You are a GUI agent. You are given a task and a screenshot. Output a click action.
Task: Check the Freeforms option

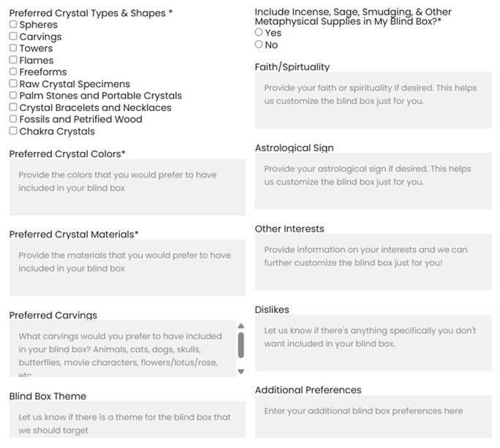(13, 72)
